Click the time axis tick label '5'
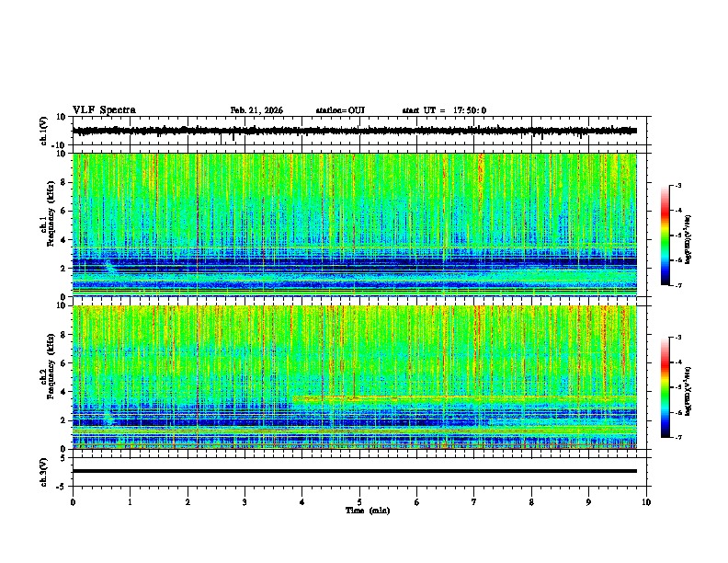728x563 pixels. pyautogui.click(x=359, y=502)
